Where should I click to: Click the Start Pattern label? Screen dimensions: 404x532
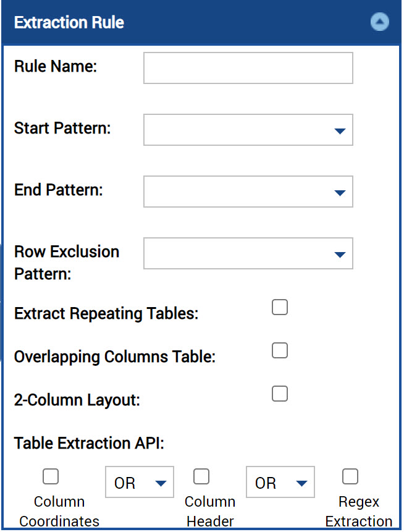(x=62, y=129)
